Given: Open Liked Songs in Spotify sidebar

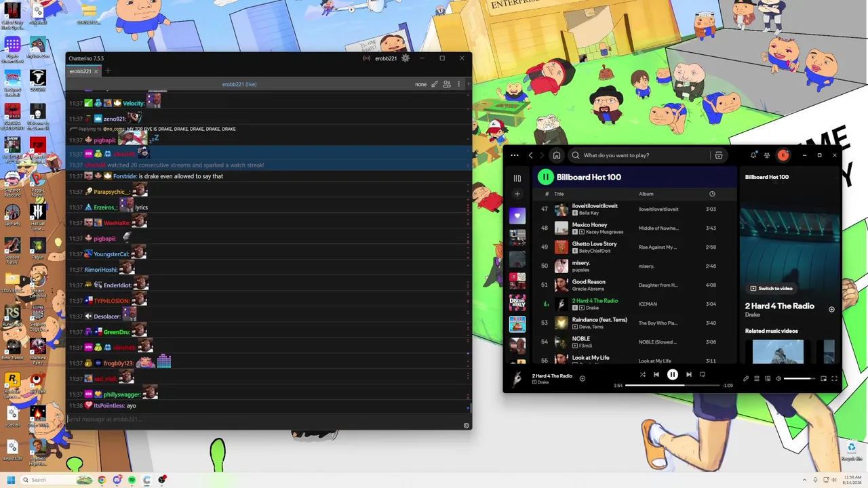Looking at the screenshot, I should click(x=517, y=216).
